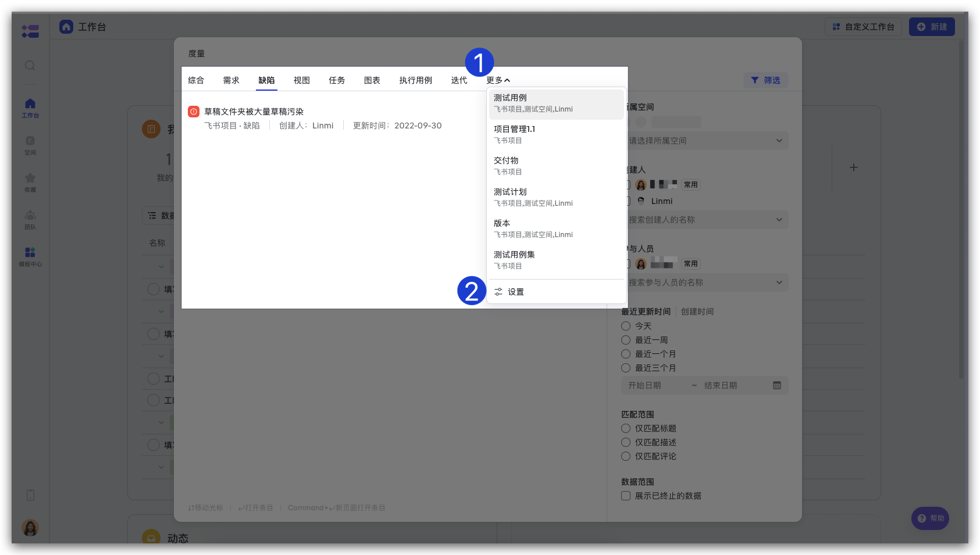980x555 pixels.
Task: Select Linmi in the creator list
Action: pos(662,201)
